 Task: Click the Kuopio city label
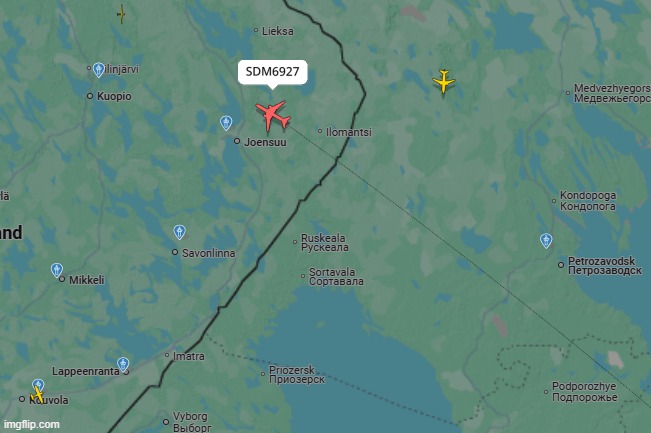[x=114, y=96]
